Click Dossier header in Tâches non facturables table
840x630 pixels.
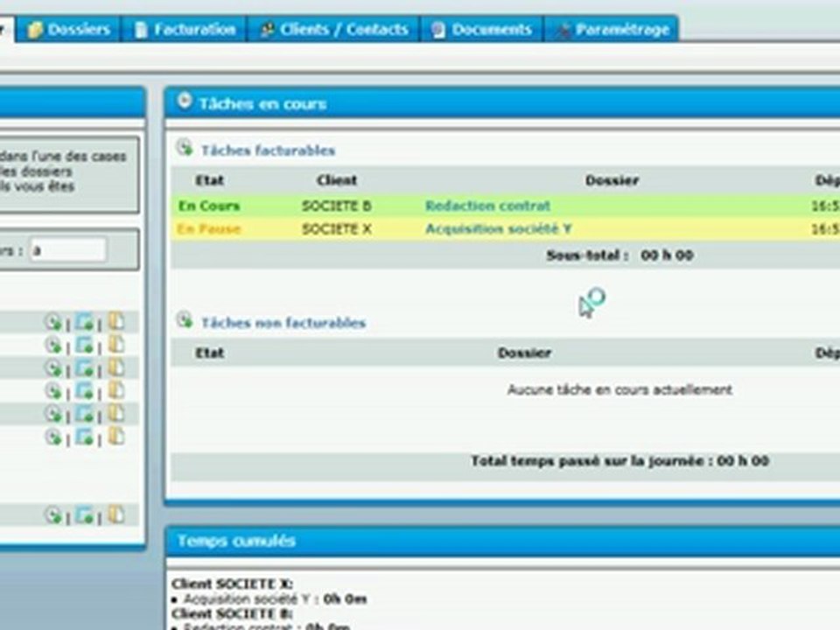pyautogui.click(x=524, y=353)
